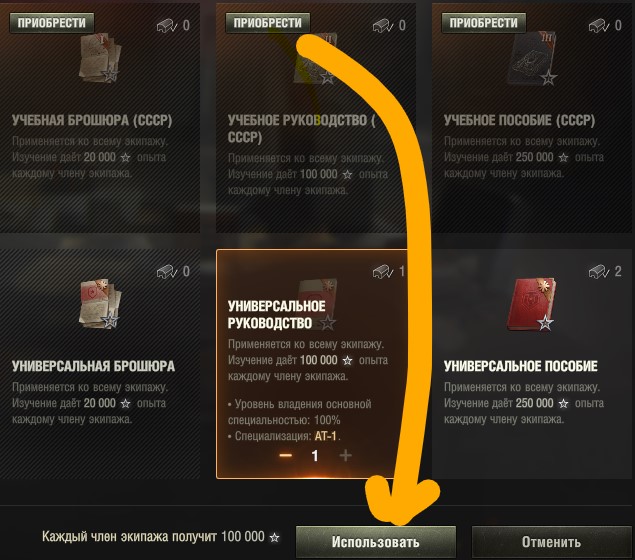Increase book quantity with the plus button

(345, 456)
